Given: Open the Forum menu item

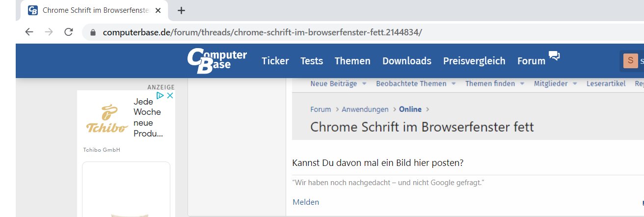Looking at the screenshot, I should pos(531,61).
